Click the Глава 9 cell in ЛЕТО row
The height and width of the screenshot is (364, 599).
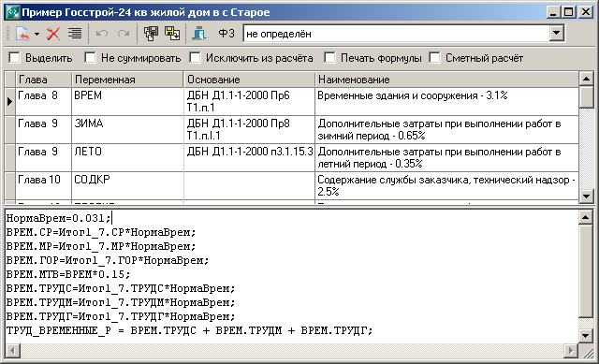pyautogui.click(x=43, y=158)
